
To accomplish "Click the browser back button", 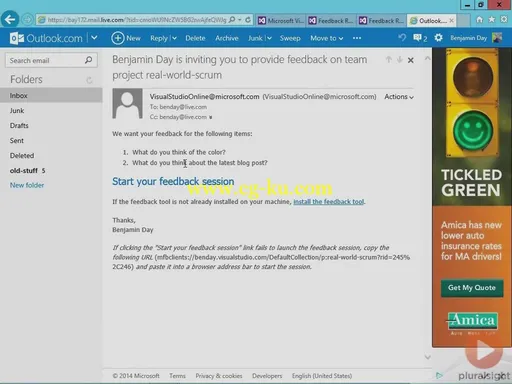I will click(x=9, y=19).
